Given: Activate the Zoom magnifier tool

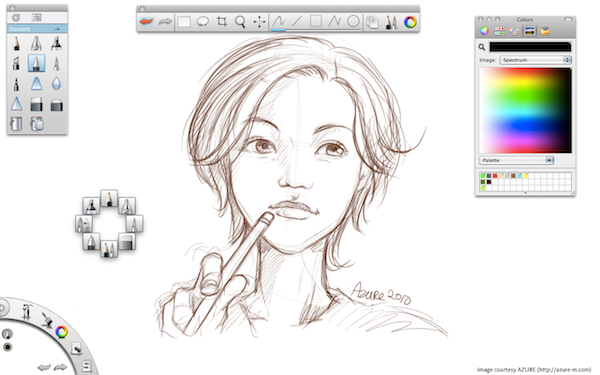Looking at the screenshot, I should coord(240,22).
